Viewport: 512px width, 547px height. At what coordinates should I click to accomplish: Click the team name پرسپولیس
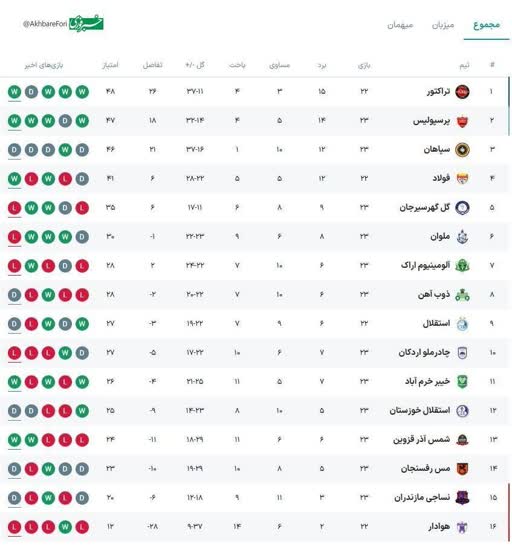pyautogui.click(x=431, y=121)
